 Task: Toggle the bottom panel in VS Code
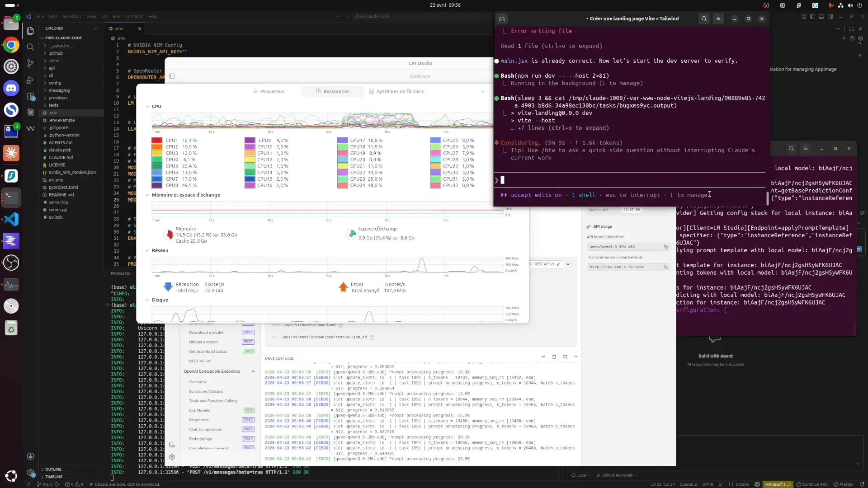(822, 16)
